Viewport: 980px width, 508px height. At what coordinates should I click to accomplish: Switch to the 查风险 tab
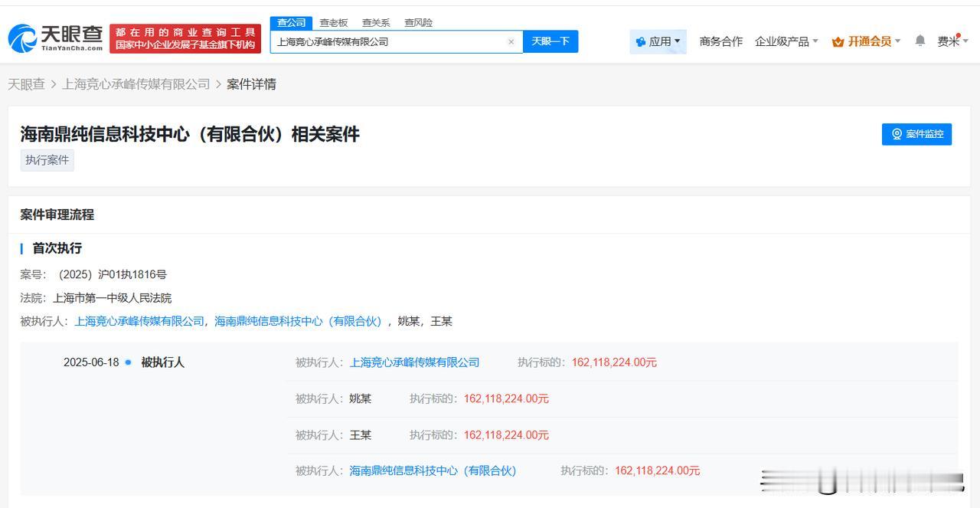pos(419,23)
